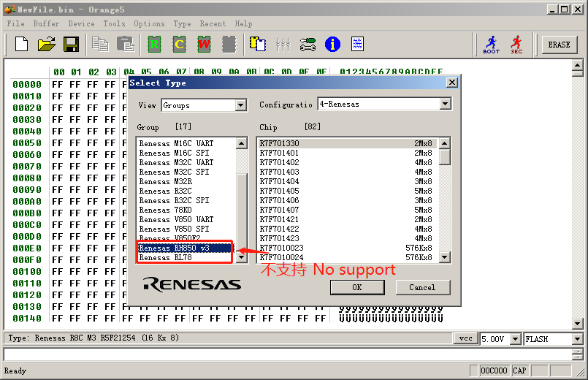Create a new file from the toolbar
Image resolution: width=588 pixels, height=380 pixels.
click(22, 45)
